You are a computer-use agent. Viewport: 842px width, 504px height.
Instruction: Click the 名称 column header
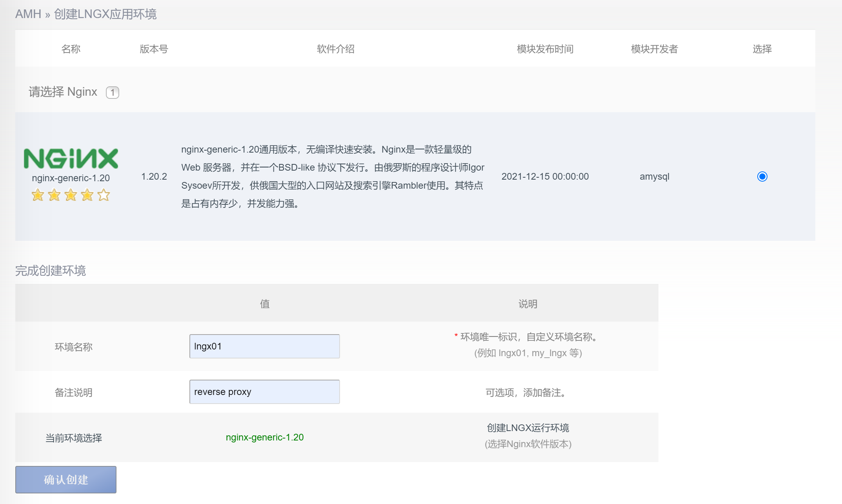(x=71, y=49)
